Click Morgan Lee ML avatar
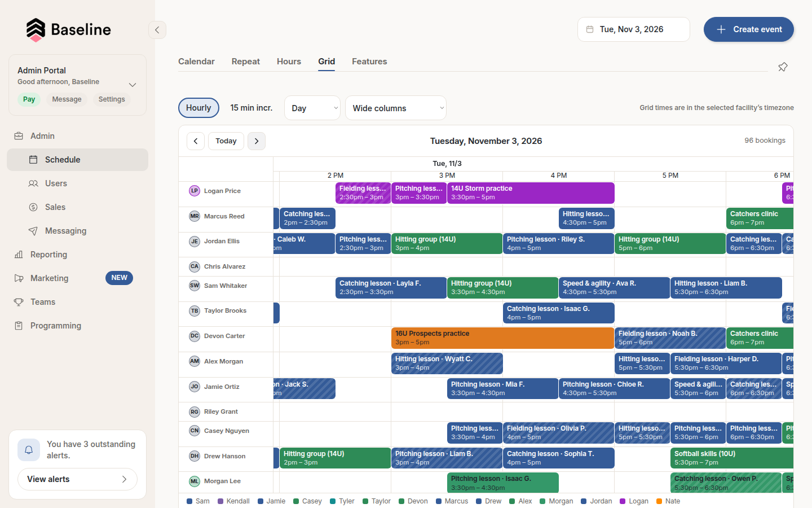Screen dimensions: 812x508 click(x=195, y=481)
